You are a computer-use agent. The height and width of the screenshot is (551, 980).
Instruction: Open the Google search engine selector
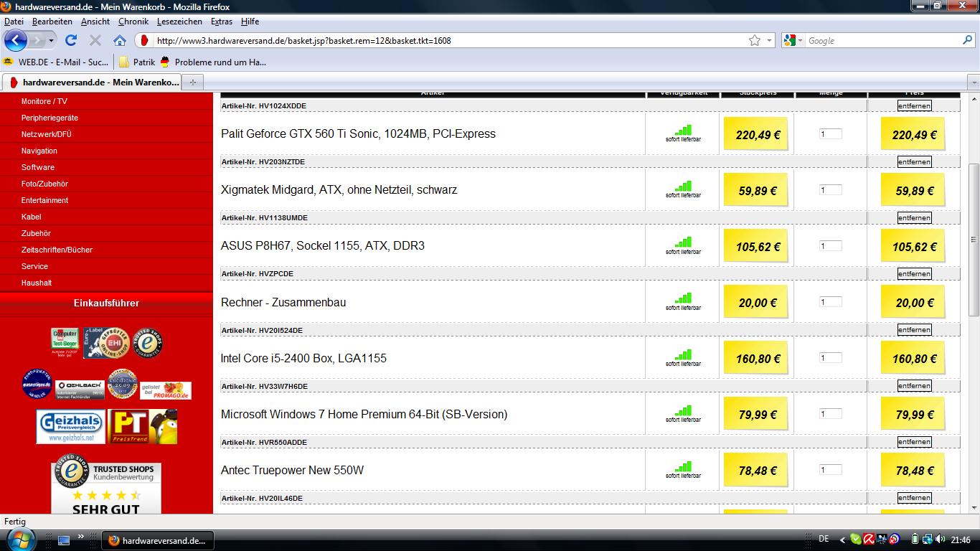pyautogui.click(x=793, y=40)
